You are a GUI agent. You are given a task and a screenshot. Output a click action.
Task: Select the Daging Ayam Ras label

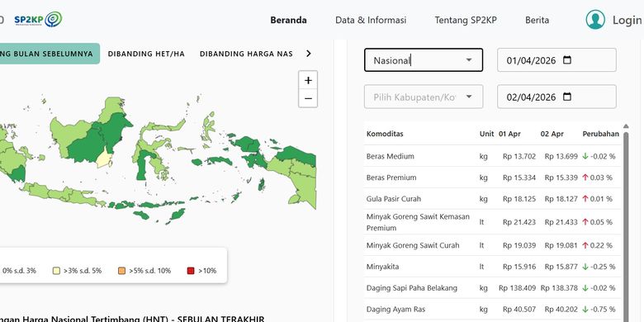pyautogui.click(x=396, y=310)
